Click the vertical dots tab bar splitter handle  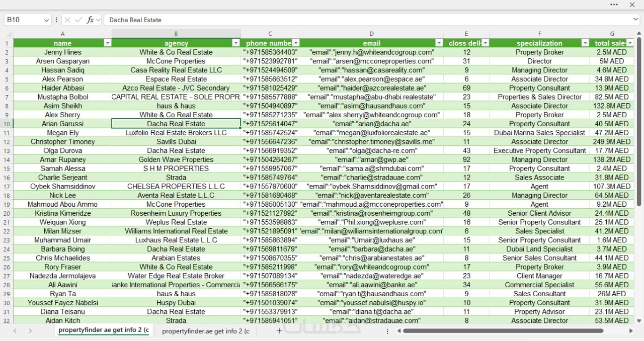pyautogui.click(x=387, y=331)
